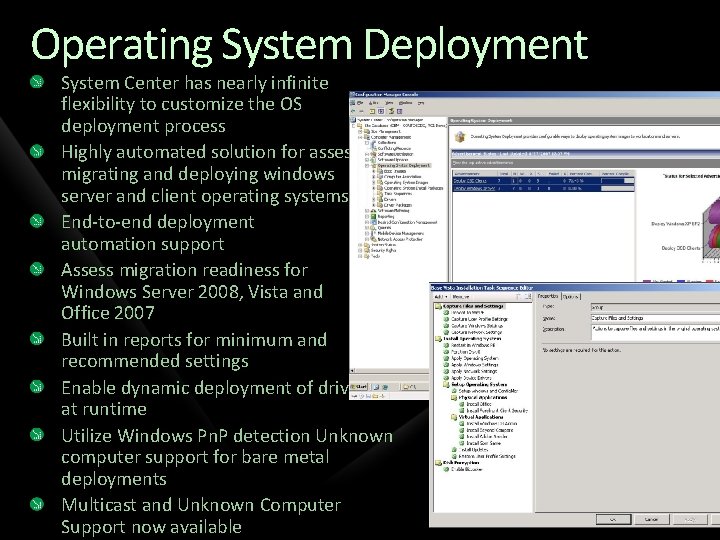The height and width of the screenshot is (540, 720).
Task: Collapse the Computer Management tree node
Action: [360, 137]
